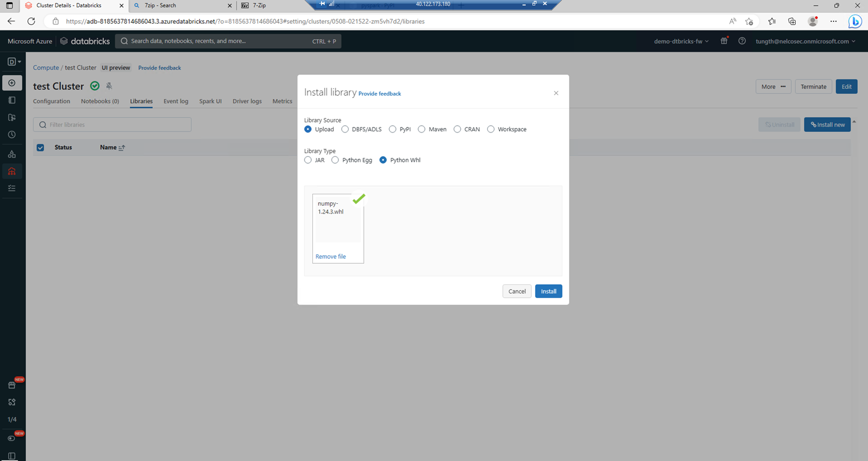868x461 pixels.
Task: Open the browser Favorites list
Action: 772,22
